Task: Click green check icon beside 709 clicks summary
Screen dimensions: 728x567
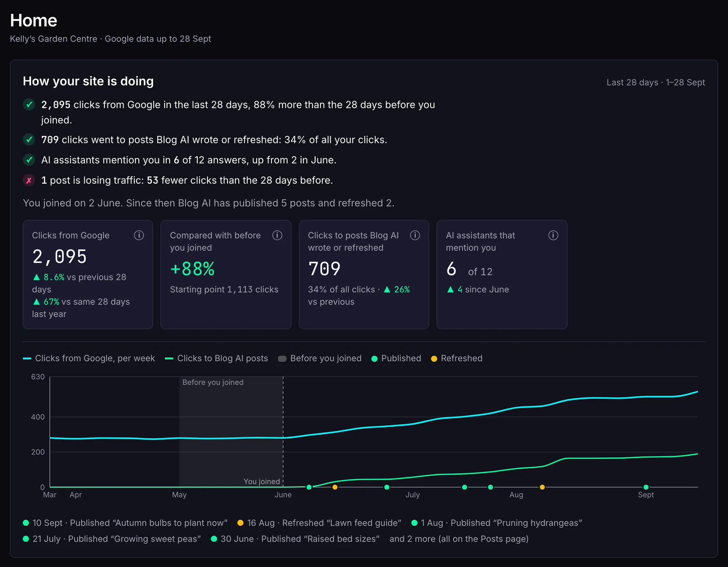Action: click(x=29, y=140)
